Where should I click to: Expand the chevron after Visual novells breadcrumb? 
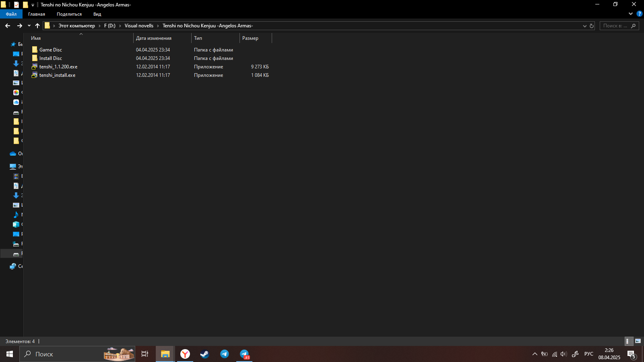coord(158,26)
